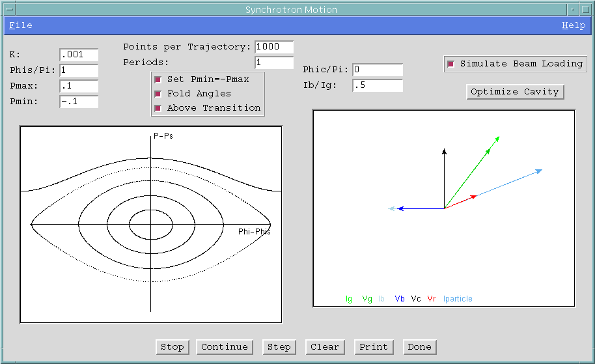
Task: Click the light blue Iparticle arrow tip
Action: click(540, 171)
